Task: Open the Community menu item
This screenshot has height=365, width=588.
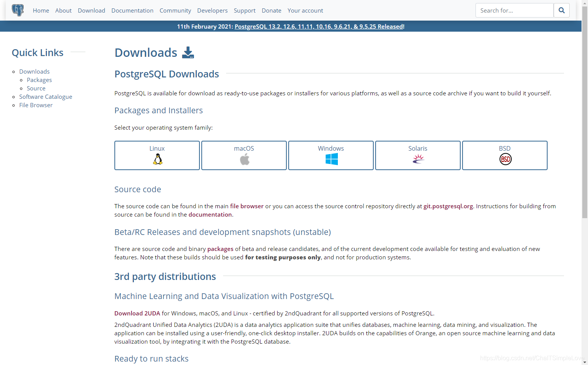Action: click(x=175, y=10)
